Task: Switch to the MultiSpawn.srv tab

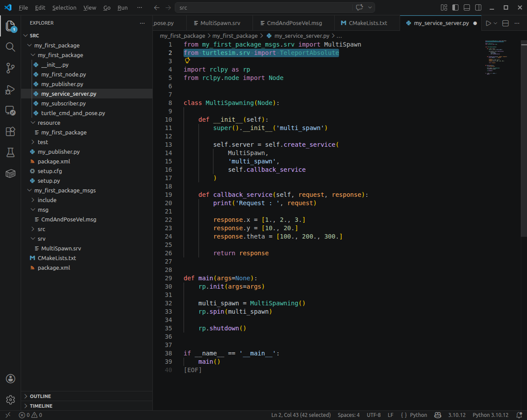Action: pos(220,23)
